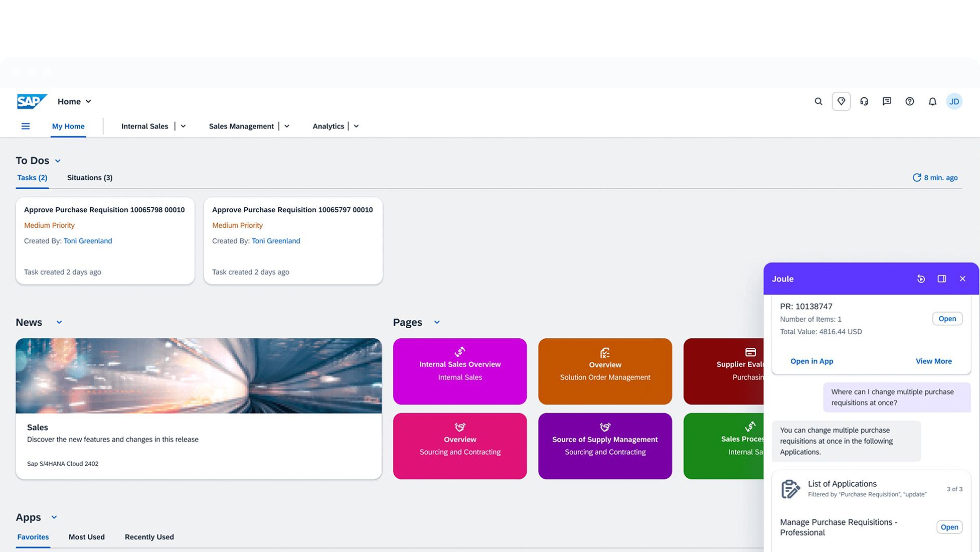Click Joule conversation history icon
Screen dimensions: 980x552
click(921, 279)
